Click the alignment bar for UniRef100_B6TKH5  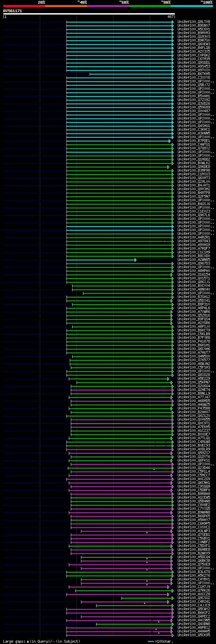tap(132, 74)
